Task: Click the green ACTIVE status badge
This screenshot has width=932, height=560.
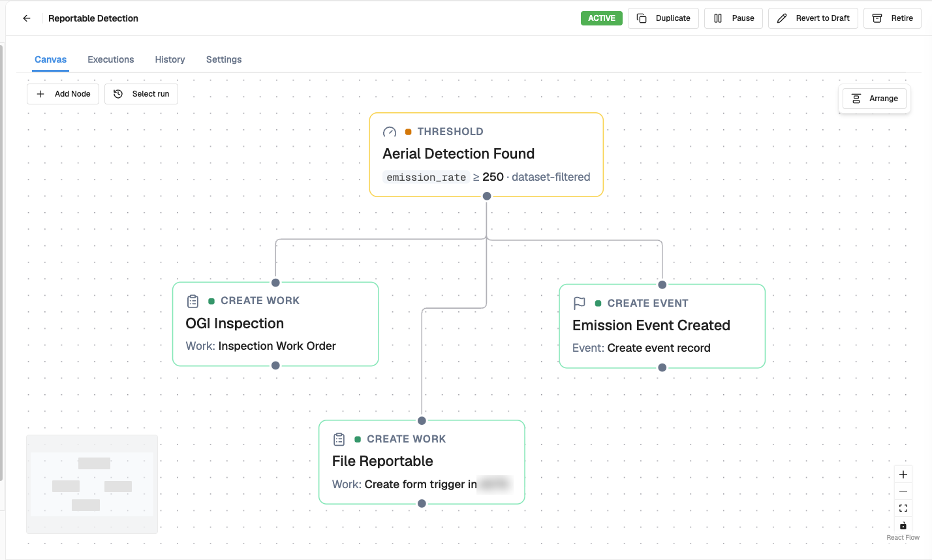Action: [x=602, y=18]
